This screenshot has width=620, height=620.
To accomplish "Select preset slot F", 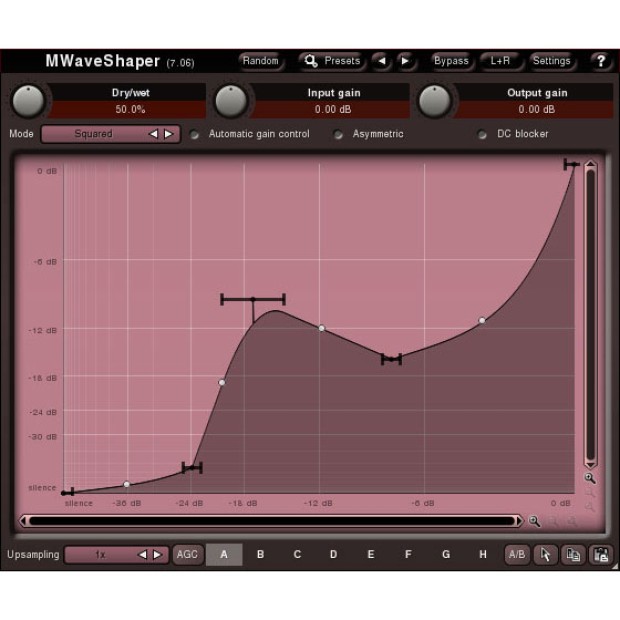I will (408, 554).
